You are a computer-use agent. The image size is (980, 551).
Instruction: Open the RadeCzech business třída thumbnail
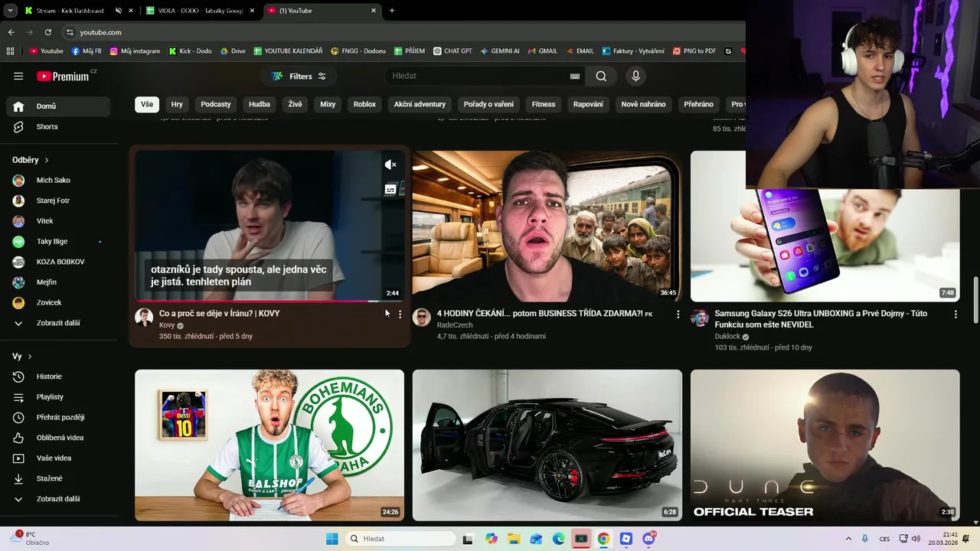pyautogui.click(x=547, y=226)
